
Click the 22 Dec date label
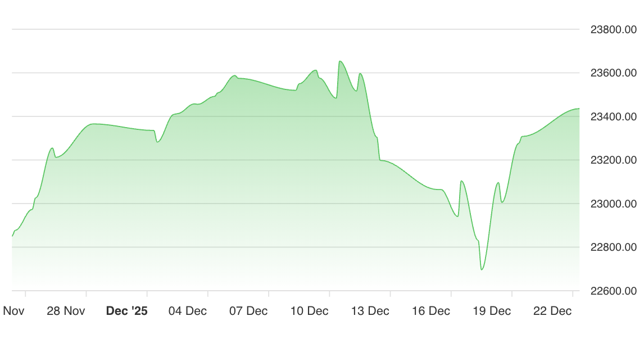(552, 311)
